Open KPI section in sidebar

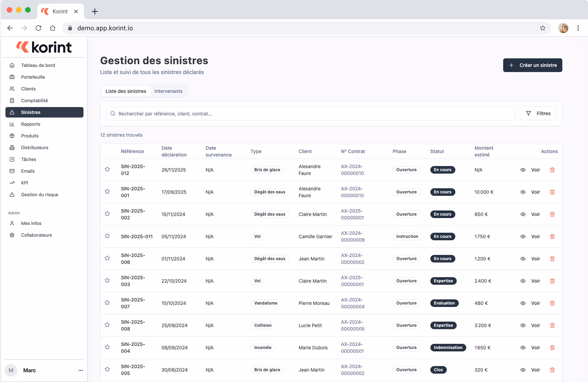click(x=24, y=183)
